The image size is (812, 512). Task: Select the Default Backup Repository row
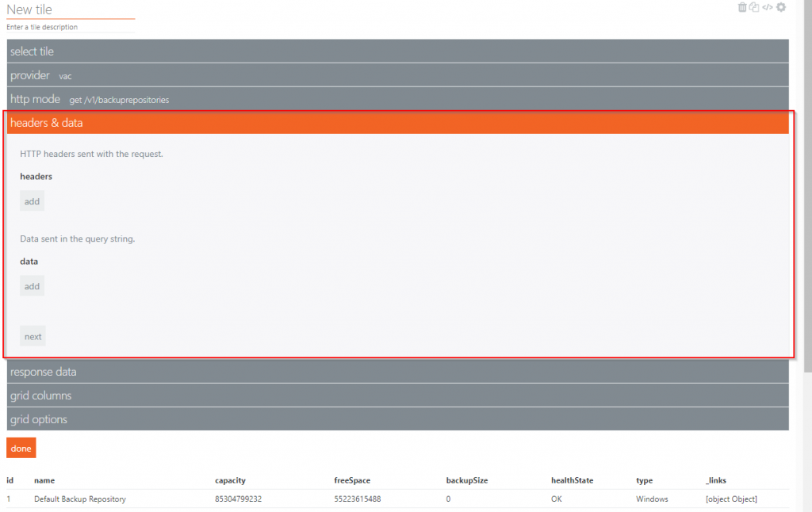pos(79,499)
